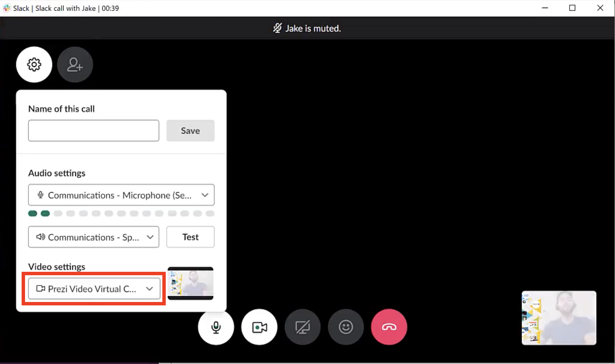Click the video preview in settings panel

point(190,283)
